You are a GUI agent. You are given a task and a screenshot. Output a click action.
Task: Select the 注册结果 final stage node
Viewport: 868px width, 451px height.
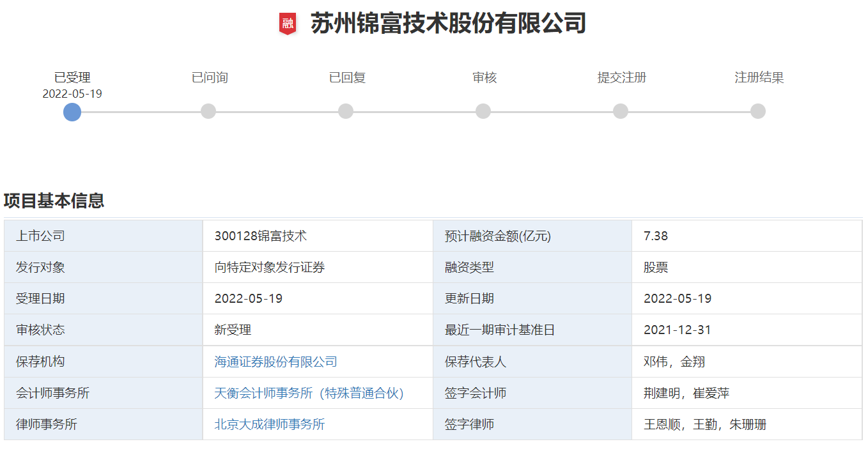click(757, 111)
